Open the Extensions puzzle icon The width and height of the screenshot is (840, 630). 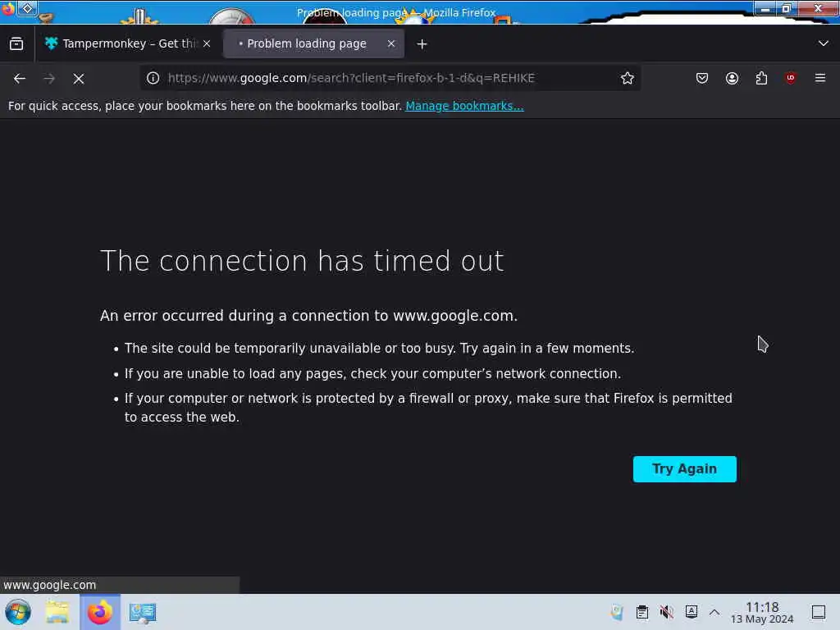[761, 78]
